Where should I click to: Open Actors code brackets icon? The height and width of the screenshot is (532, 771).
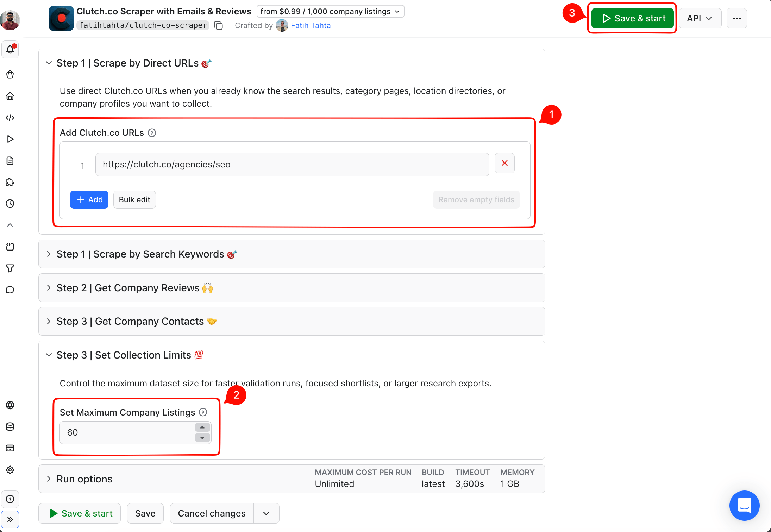(10, 118)
